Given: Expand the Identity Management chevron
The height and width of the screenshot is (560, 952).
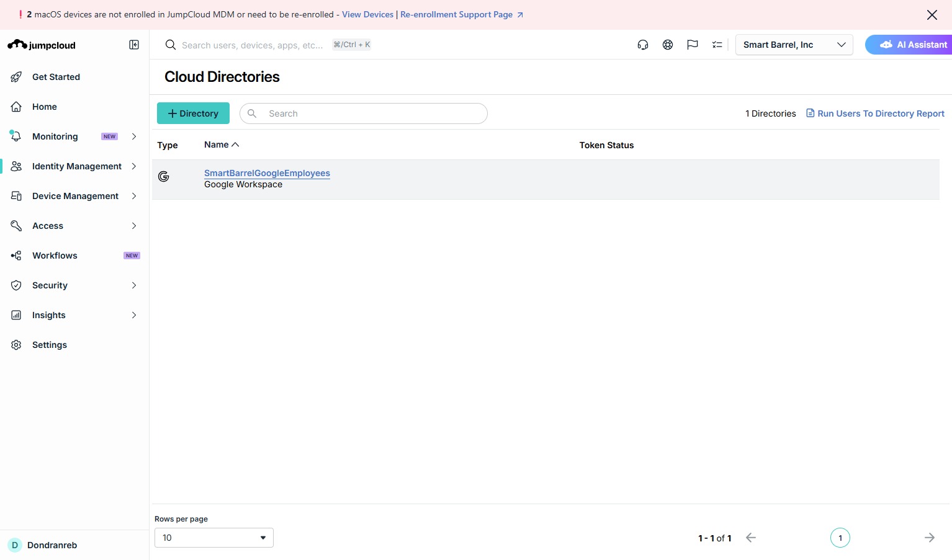Looking at the screenshot, I should coord(134,166).
